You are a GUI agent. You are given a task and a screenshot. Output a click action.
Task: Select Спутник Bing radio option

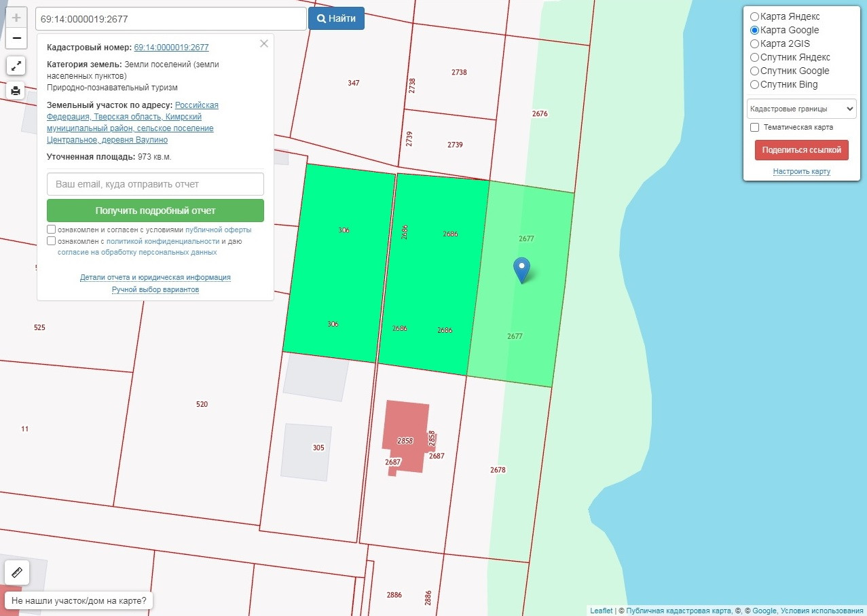tap(754, 84)
